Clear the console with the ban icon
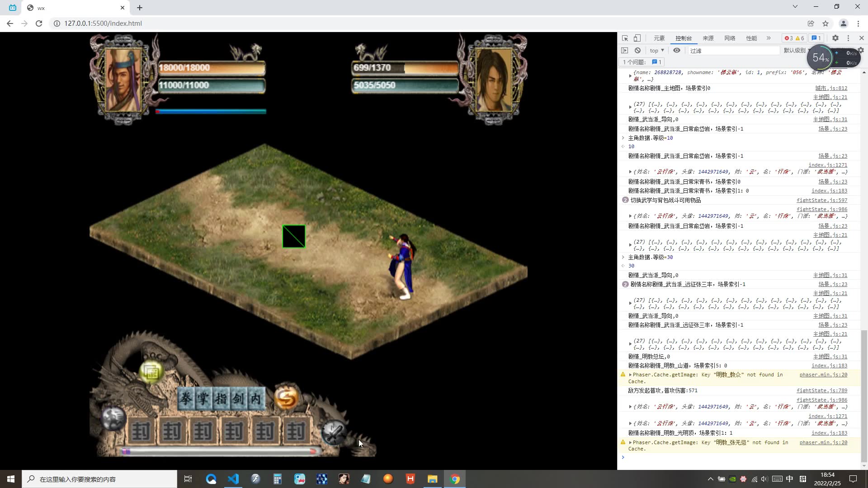This screenshot has width=868, height=488. pyautogui.click(x=637, y=51)
